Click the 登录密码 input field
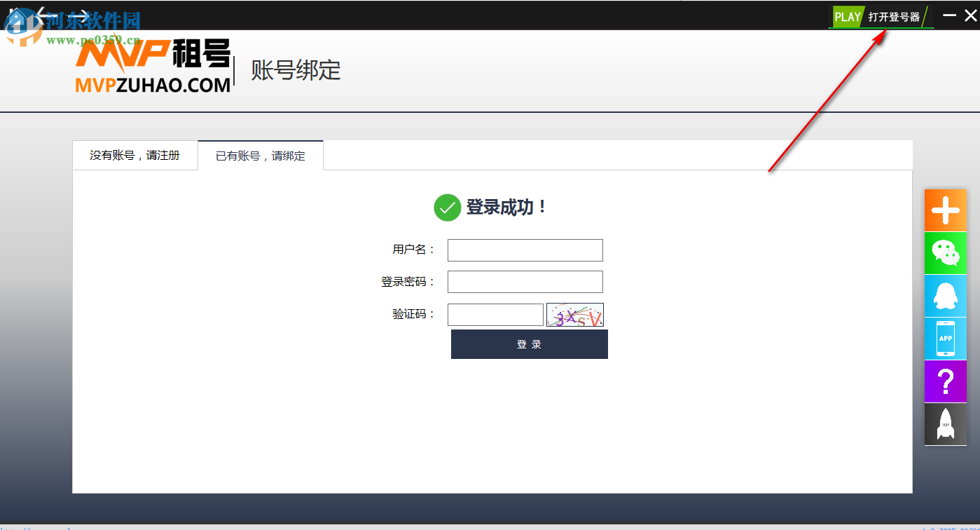Viewport: 980px width, 530px height. click(525, 281)
